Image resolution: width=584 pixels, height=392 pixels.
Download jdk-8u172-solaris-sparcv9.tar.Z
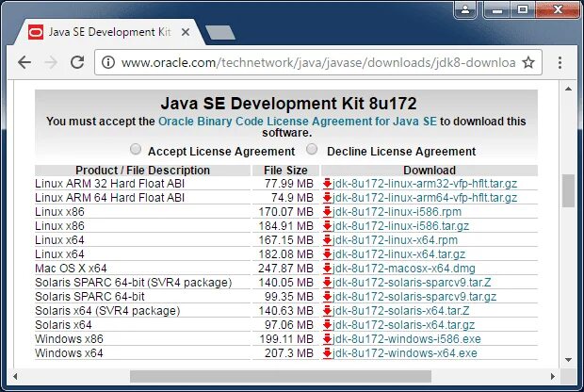pos(412,283)
